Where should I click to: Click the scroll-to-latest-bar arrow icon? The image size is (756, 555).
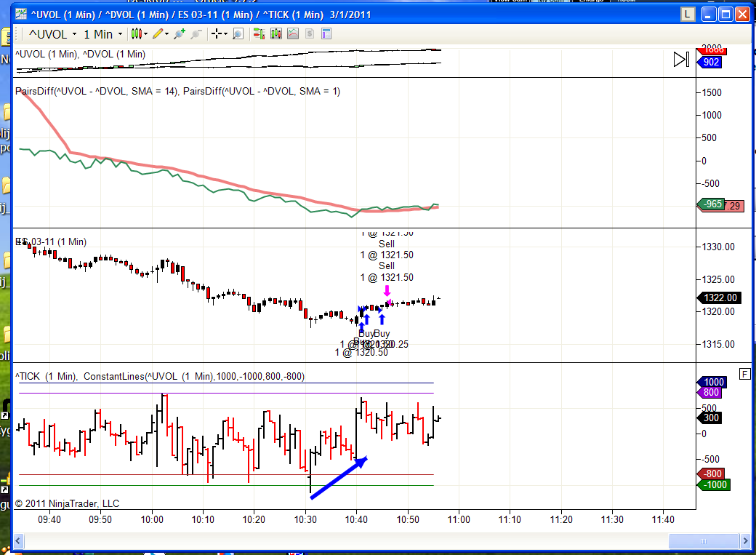[x=681, y=60]
